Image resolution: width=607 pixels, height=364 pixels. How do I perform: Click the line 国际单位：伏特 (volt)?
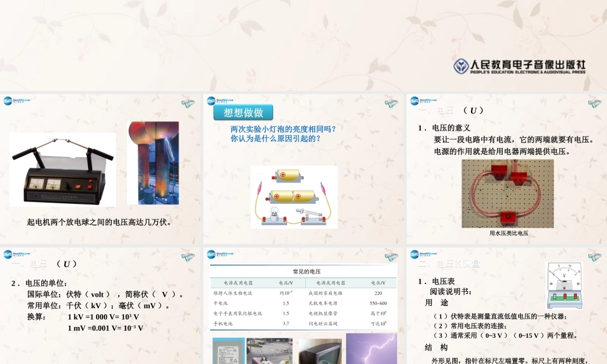[x=106, y=294]
